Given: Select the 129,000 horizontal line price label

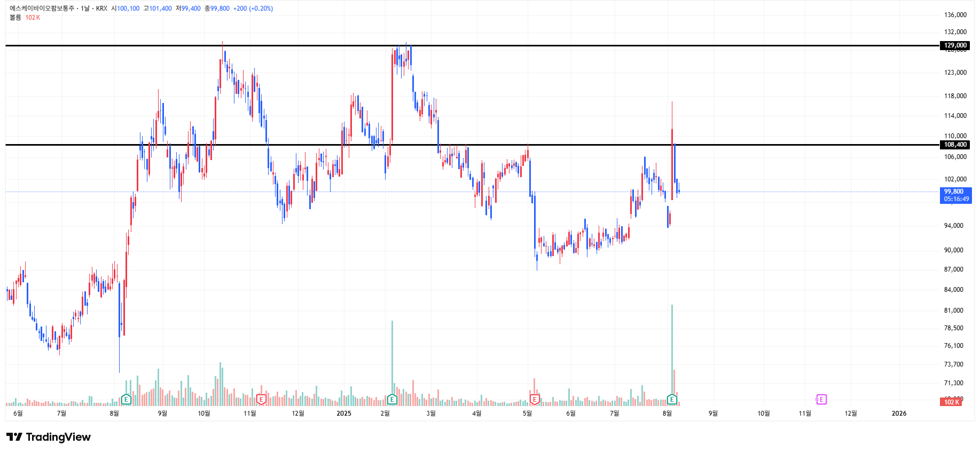Looking at the screenshot, I should click(x=955, y=45).
